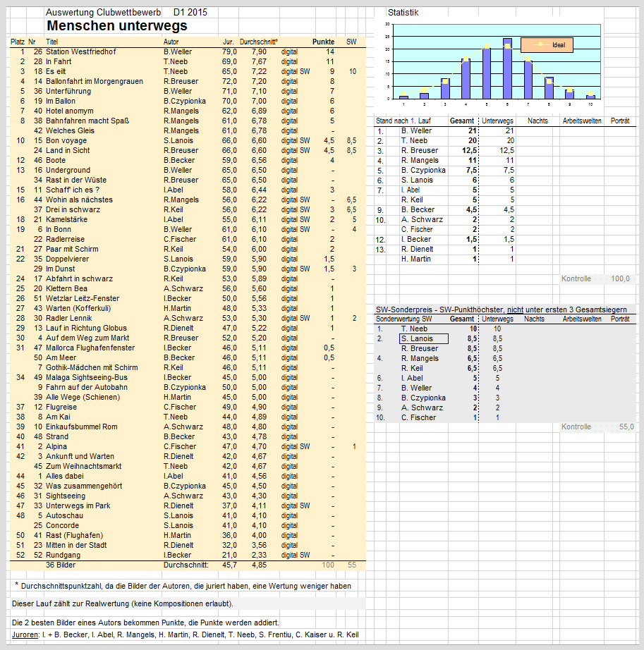Click the SW value '10' for 'Es eilt'
Screen dimensions: 644x650
coord(353,72)
